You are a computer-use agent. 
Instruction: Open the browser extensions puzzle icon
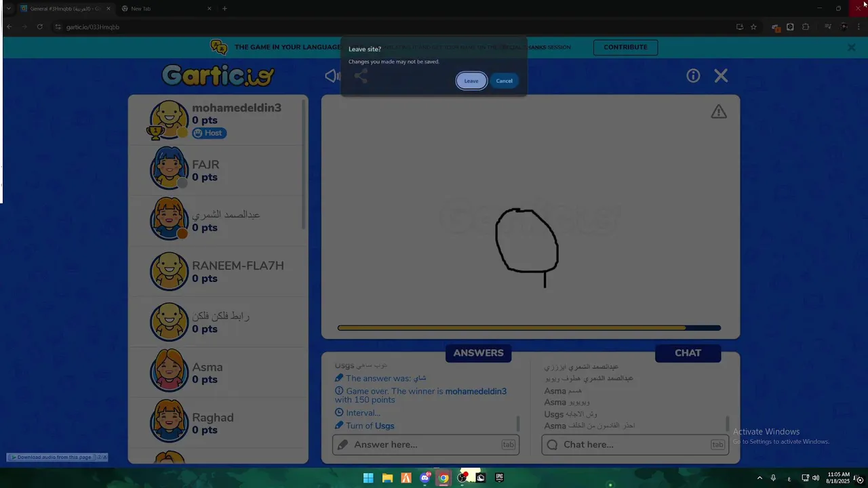tap(806, 27)
